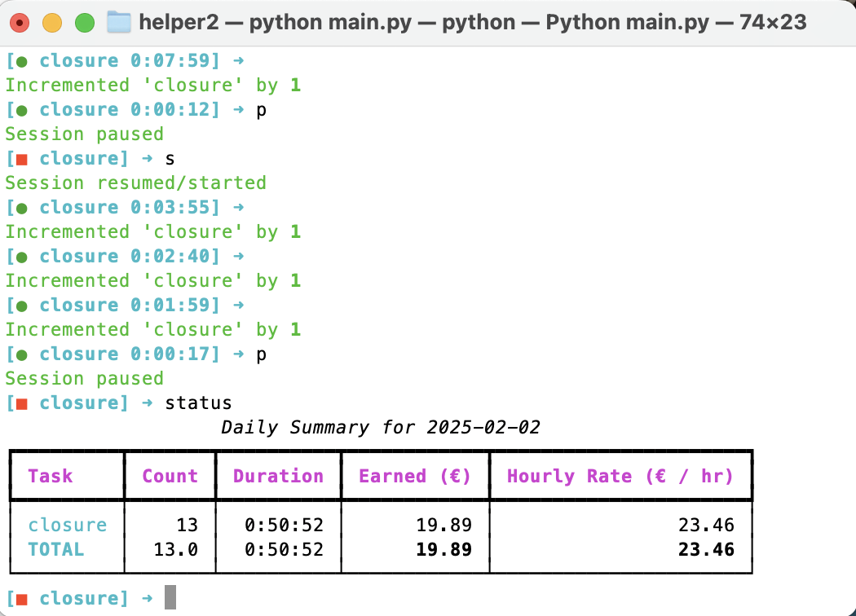Click the total count value '13.0'
This screenshot has height=616, width=856.
(x=176, y=549)
